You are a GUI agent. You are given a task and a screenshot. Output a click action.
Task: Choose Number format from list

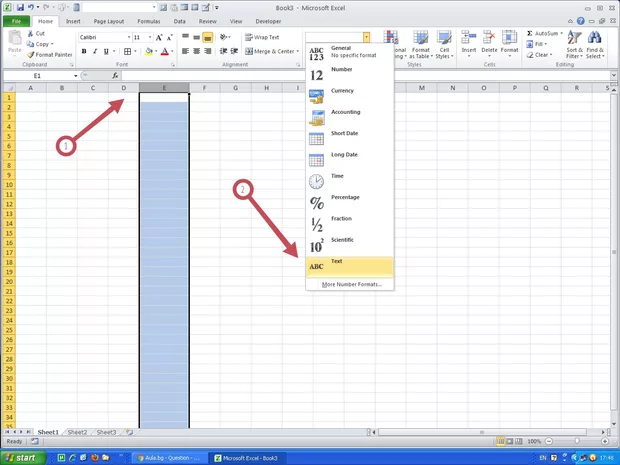pyautogui.click(x=350, y=74)
